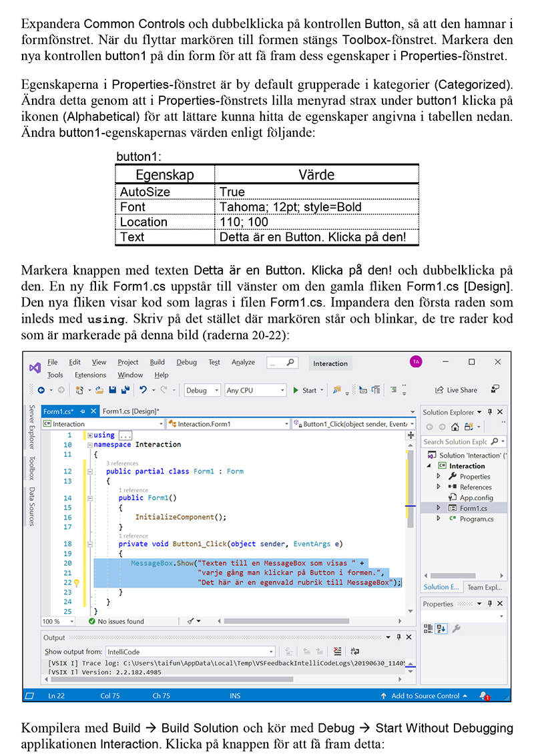This screenshot has width=534, height=756.
Task: Click the Clear All icon in Output
Action: click(x=338, y=651)
